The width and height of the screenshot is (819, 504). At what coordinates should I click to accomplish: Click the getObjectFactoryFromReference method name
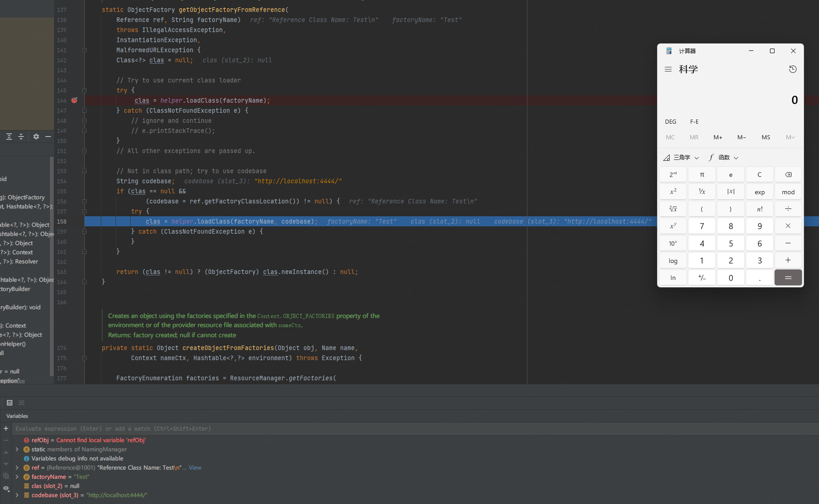(231, 10)
